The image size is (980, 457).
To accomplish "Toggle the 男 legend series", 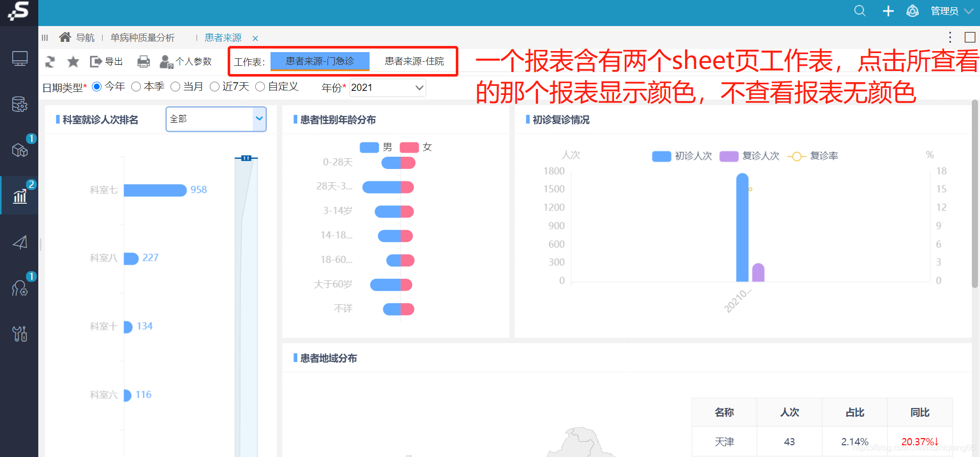I will point(376,148).
